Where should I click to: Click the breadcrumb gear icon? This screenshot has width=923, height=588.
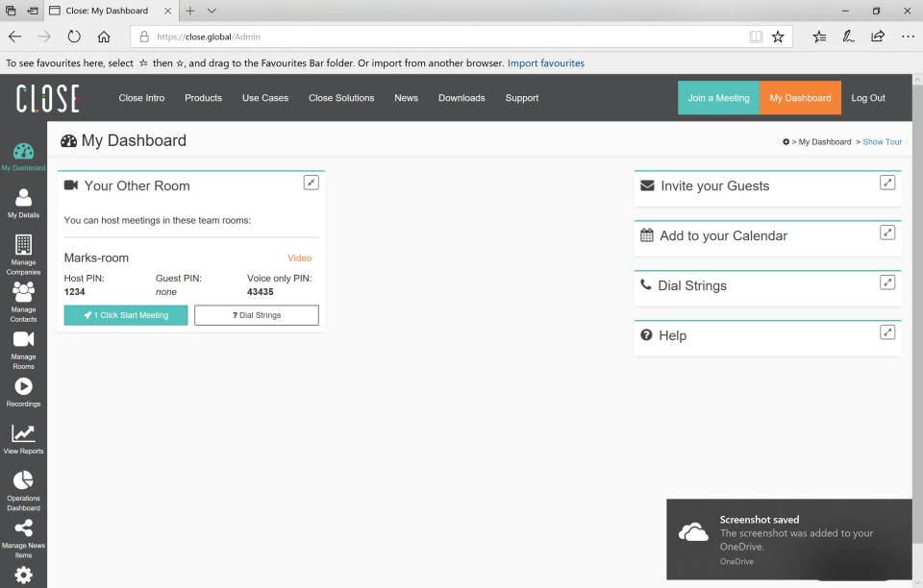point(786,141)
